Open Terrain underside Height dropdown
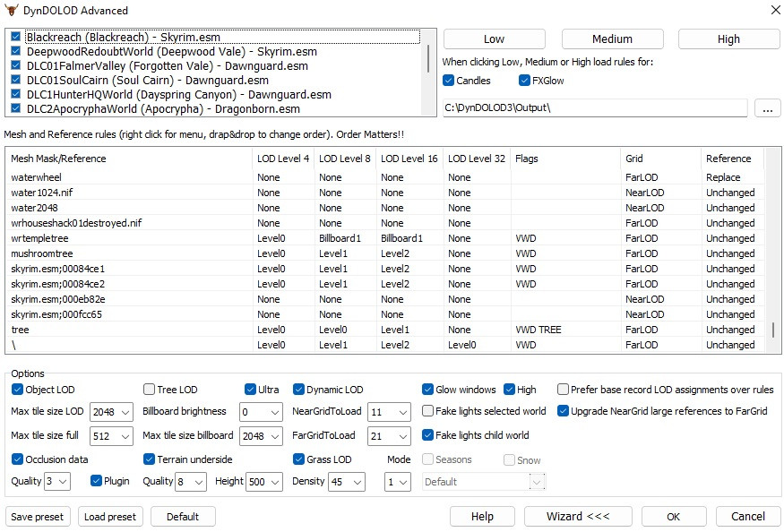 (x=264, y=482)
